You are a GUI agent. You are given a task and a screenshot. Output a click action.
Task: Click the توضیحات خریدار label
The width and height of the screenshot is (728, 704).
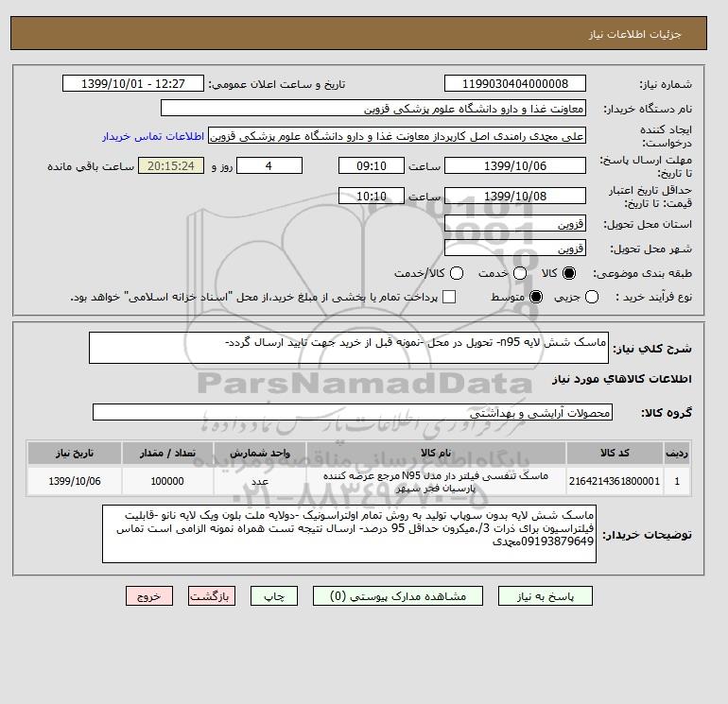click(648, 535)
